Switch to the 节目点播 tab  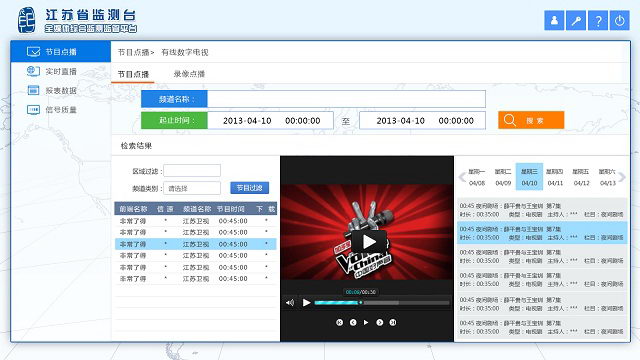[133, 74]
